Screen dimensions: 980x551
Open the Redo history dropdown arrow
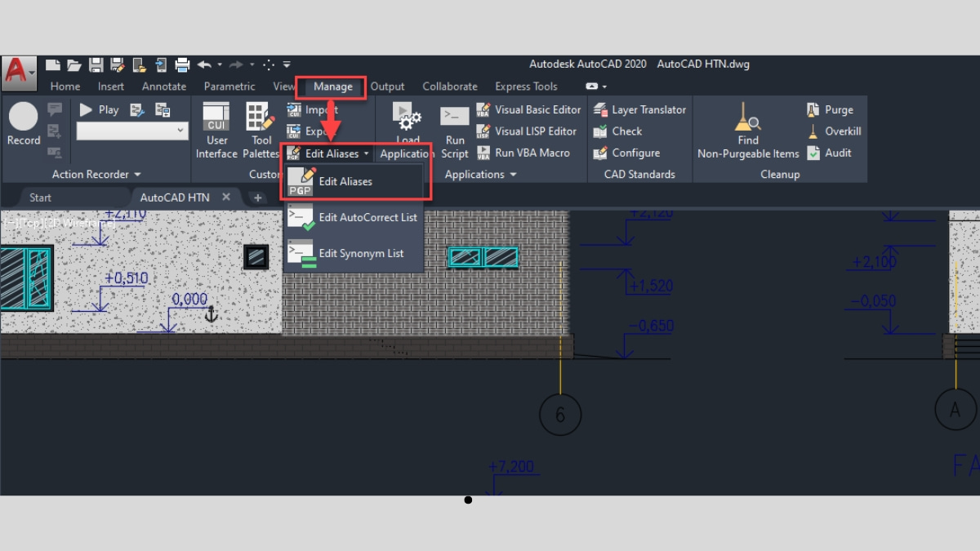point(252,65)
